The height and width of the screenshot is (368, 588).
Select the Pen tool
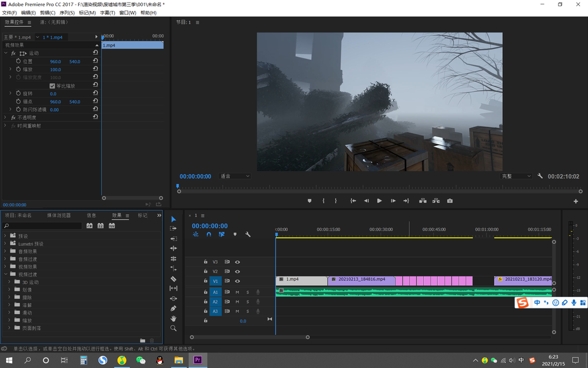pyautogui.click(x=173, y=309)
